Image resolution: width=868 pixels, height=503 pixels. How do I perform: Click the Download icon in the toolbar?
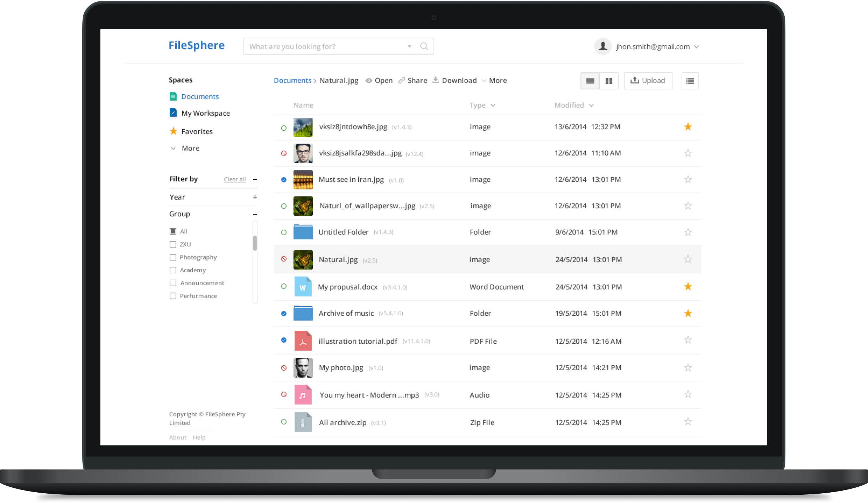point(435,80)
